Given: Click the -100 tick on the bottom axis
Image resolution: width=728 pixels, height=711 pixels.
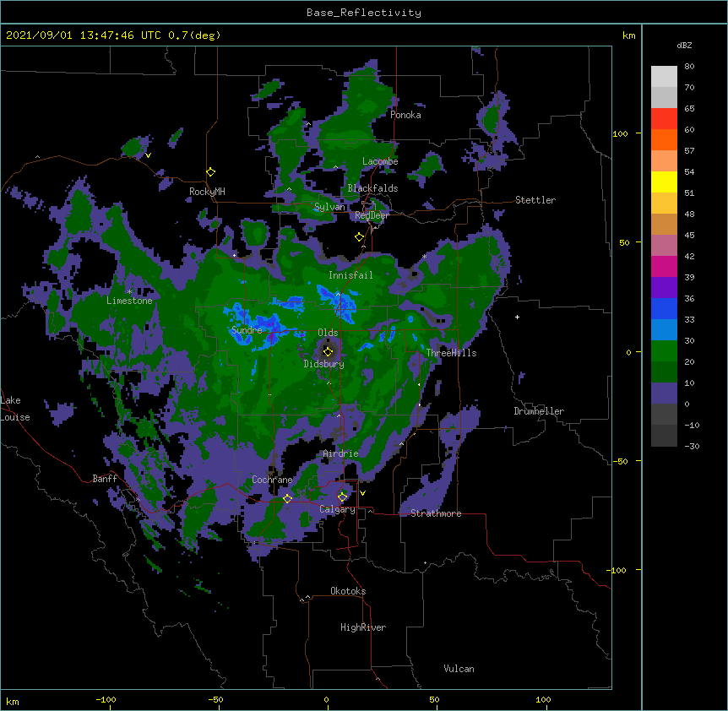Looking at the screenshot, I should (x=106, y=700).
